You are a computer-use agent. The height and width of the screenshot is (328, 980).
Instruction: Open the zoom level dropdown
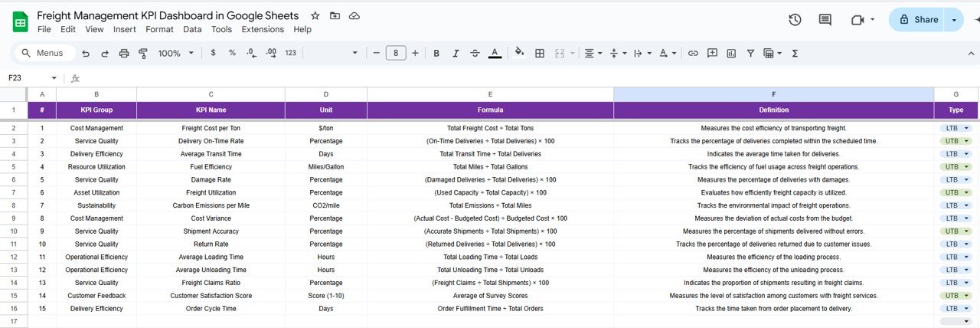[175, 53]
